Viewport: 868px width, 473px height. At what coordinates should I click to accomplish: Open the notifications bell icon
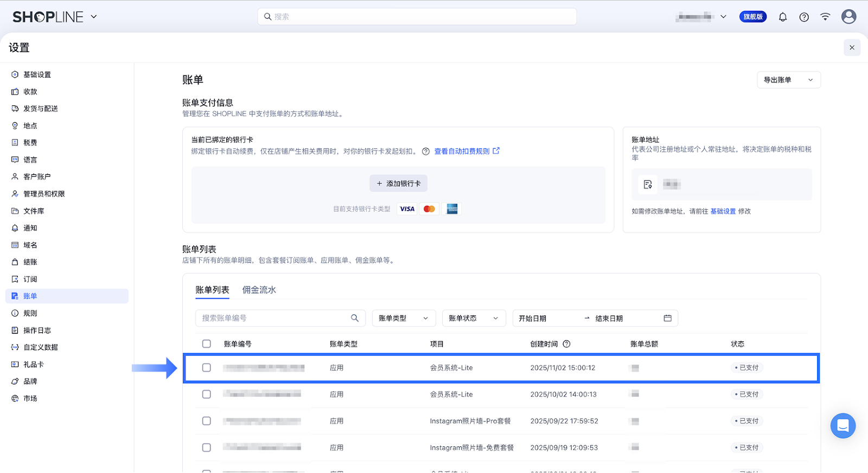pos(782,17)
